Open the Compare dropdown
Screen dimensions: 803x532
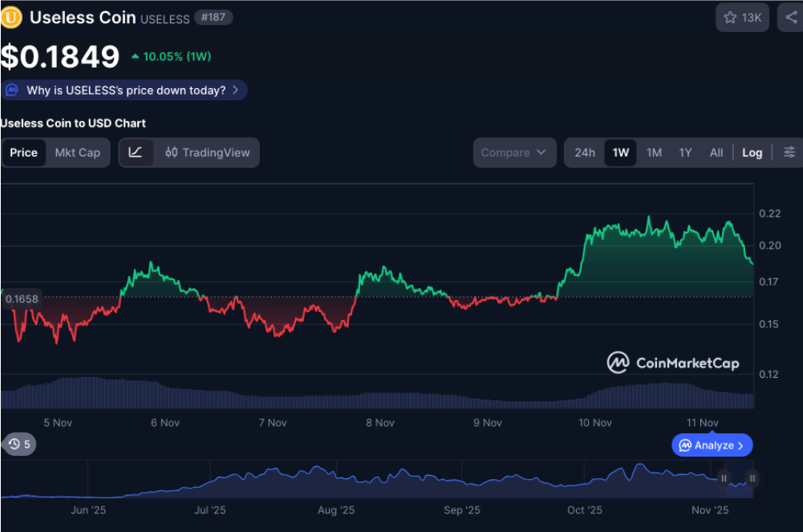514,152
